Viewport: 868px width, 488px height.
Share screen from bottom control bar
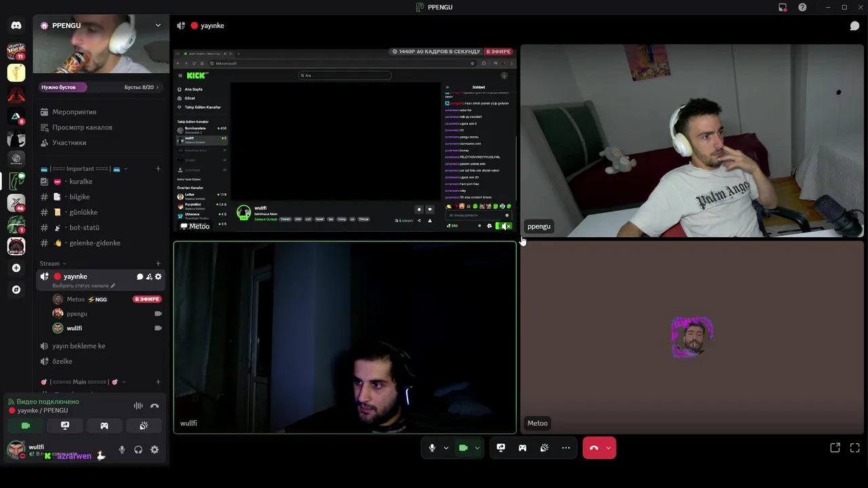[x=500, y=448]
